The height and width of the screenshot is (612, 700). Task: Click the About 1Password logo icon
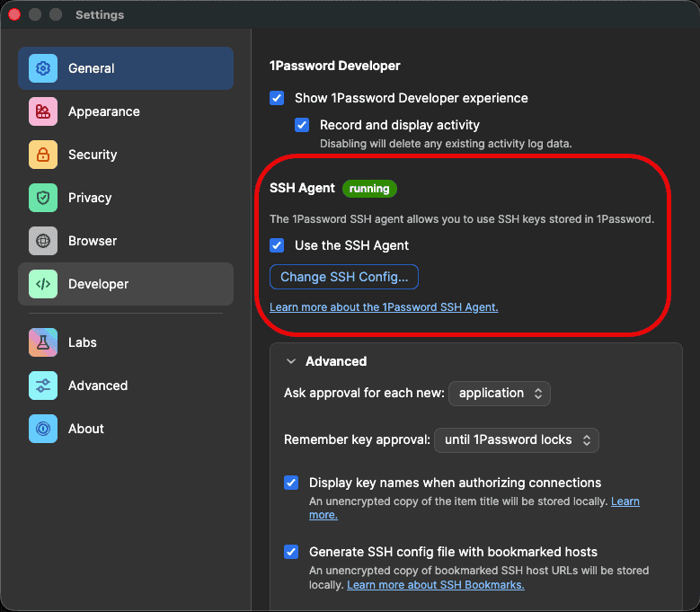43,429
